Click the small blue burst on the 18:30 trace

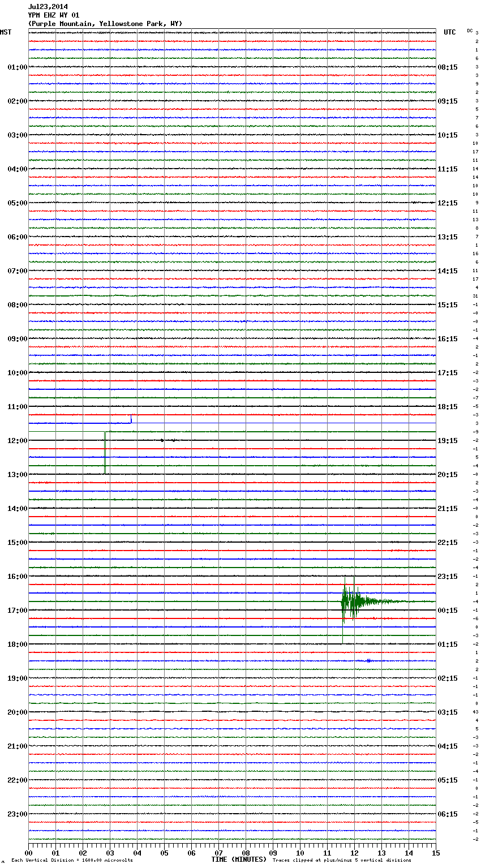(x=368, y=660)
